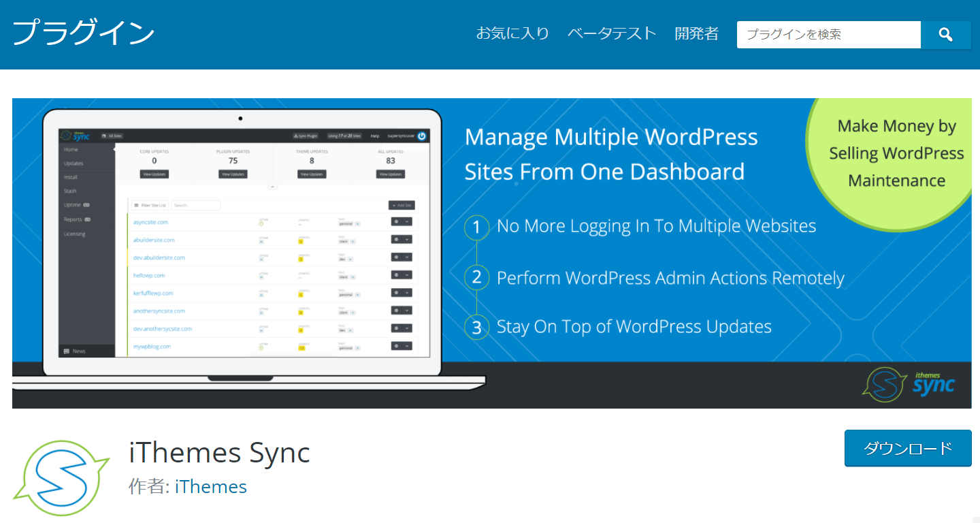Click "Stay On Top of WordPress Updates" text
The height and width of the screenshot is (523, 980).
point(634,327)
